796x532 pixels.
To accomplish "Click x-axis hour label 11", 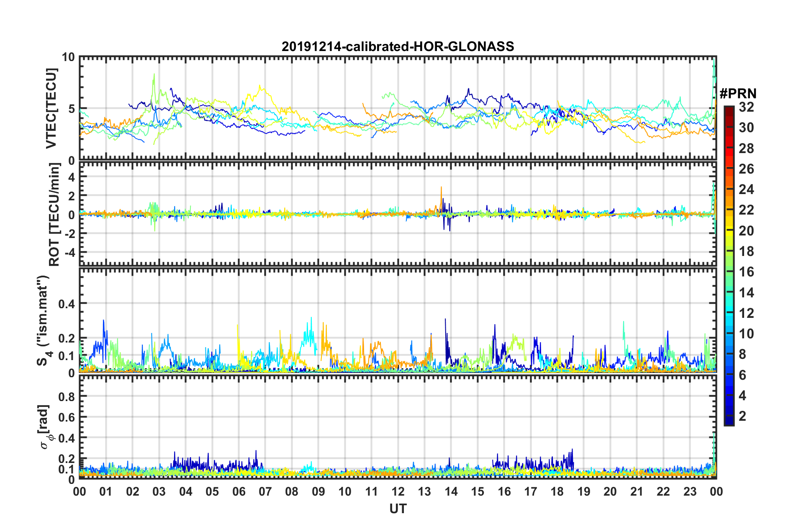I will 372,491.
